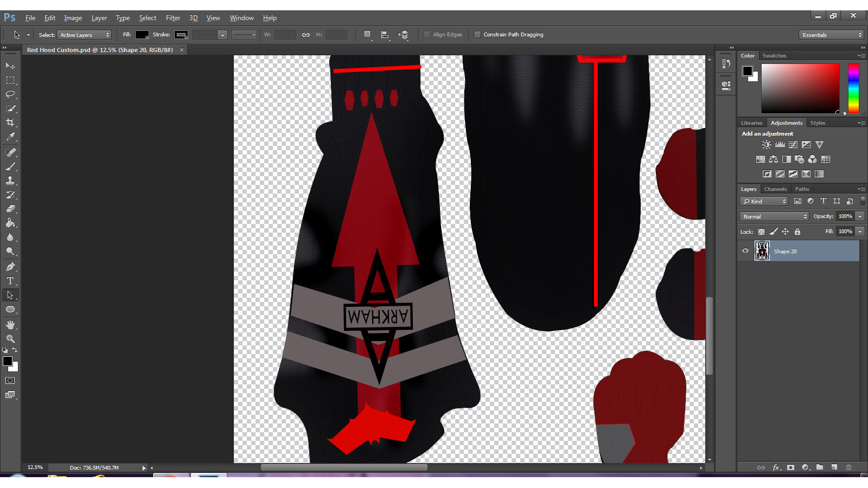Switch to the Channels tab
The height and width of the screenshot is (488, 868).
775,189
